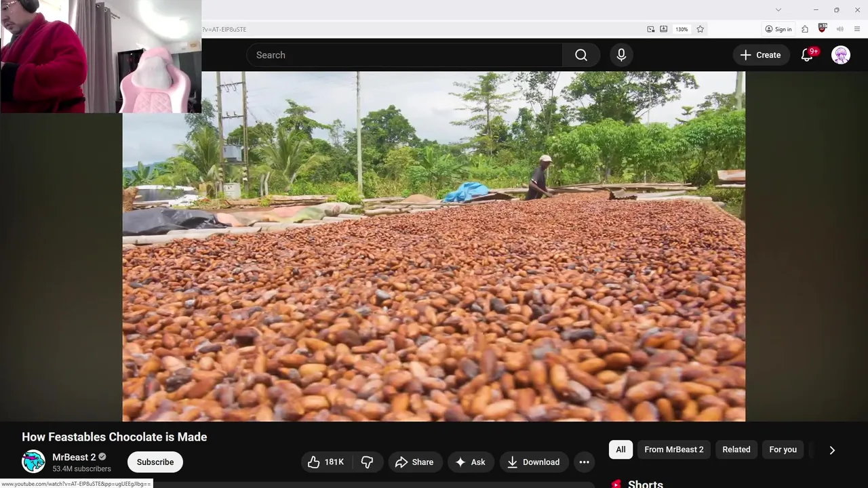Toggle picture-in-picture in address bar

coord(651,29)
